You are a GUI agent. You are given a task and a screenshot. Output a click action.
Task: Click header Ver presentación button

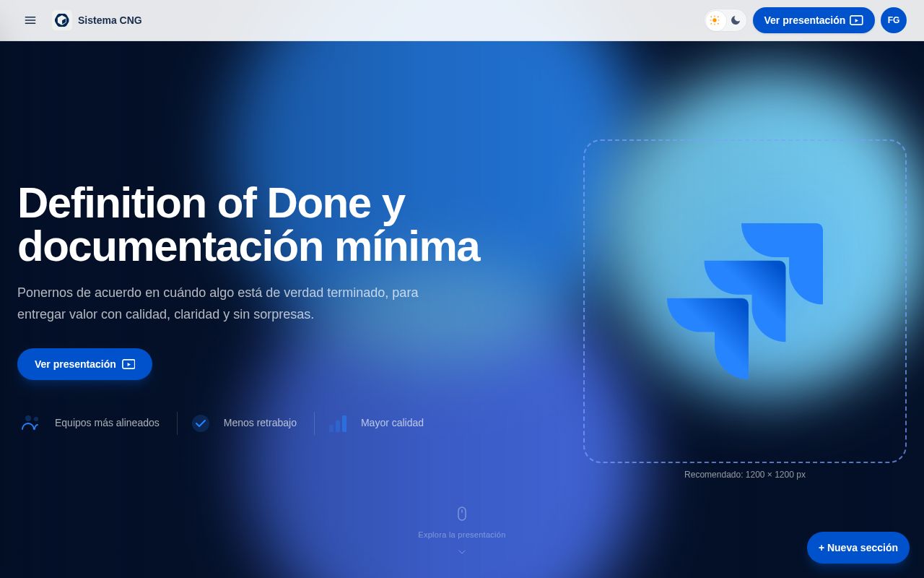click(814, 20)
